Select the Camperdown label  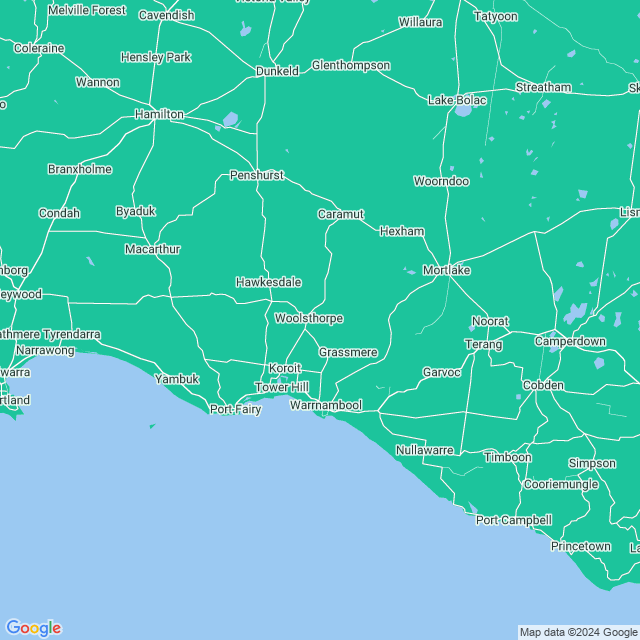[570, 341]
